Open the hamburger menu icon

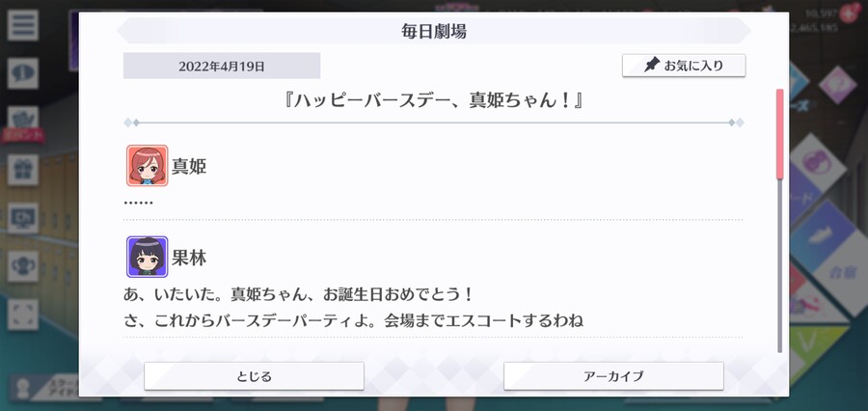(x=23, y=25)
